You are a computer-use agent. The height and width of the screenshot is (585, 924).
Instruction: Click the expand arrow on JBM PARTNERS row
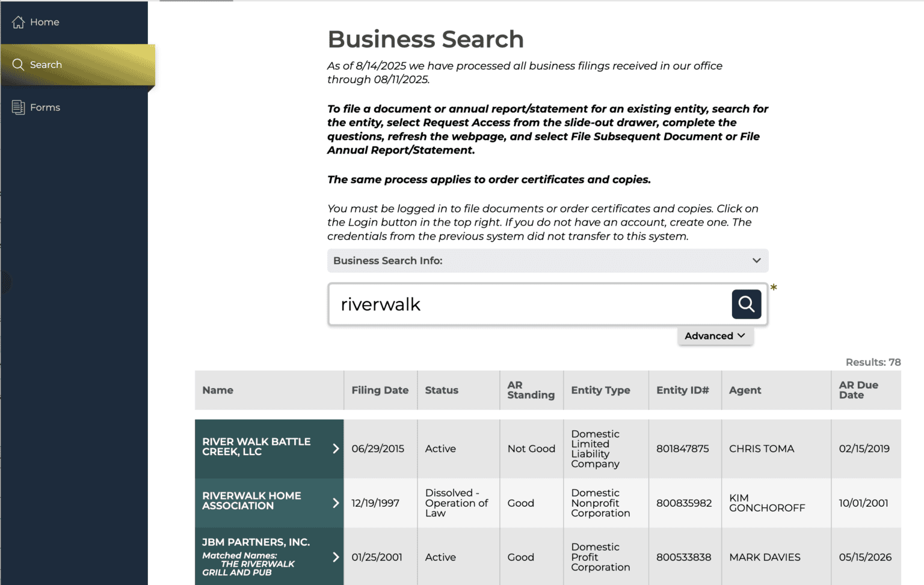point(336,557)
